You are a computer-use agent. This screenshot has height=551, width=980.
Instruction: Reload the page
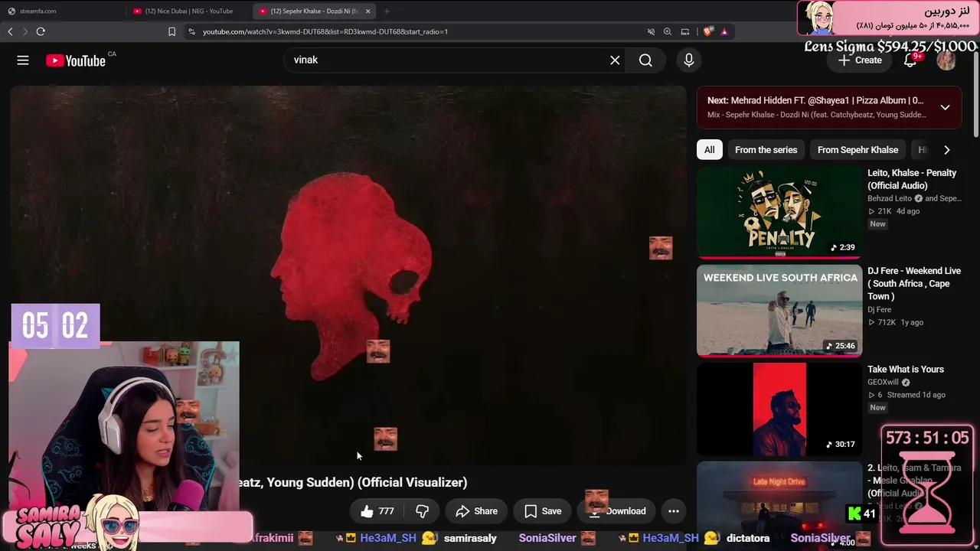[x=41, y=31]
